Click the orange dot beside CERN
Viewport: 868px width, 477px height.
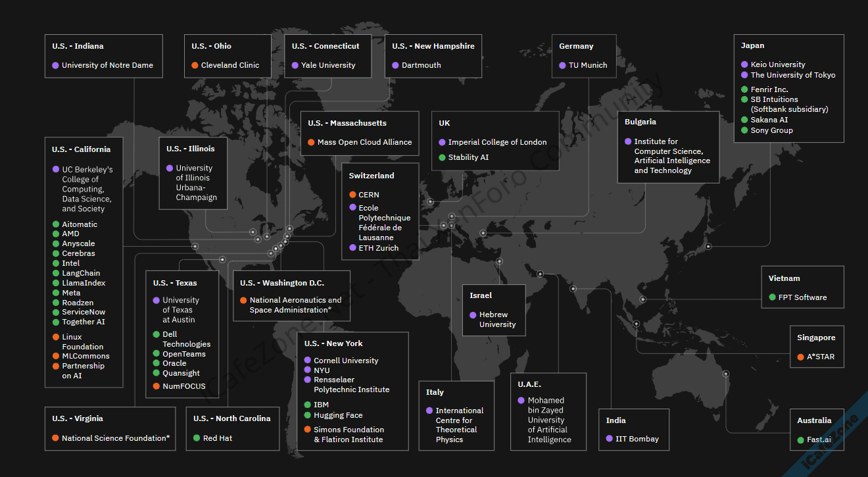pyautogui.click(x=353, y=195)
